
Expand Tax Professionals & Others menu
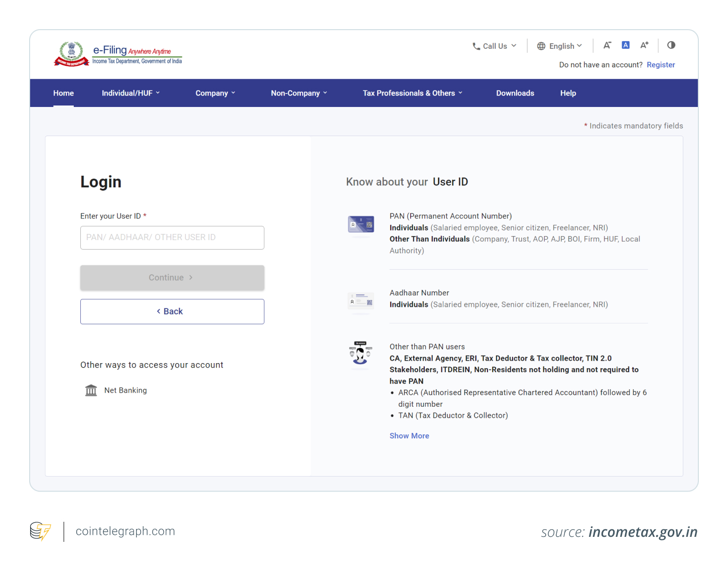[413, 93]
